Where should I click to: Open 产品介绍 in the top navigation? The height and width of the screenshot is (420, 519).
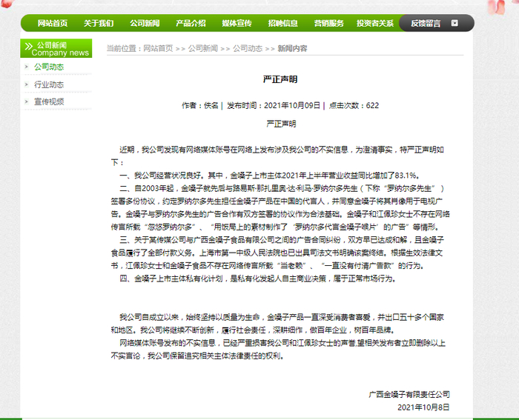(191, 23)
